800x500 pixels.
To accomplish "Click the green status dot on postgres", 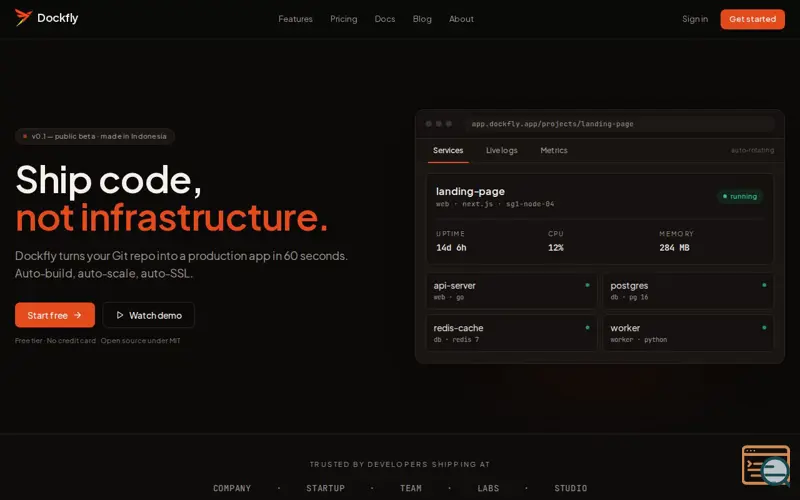I will [x=764, y=285].
